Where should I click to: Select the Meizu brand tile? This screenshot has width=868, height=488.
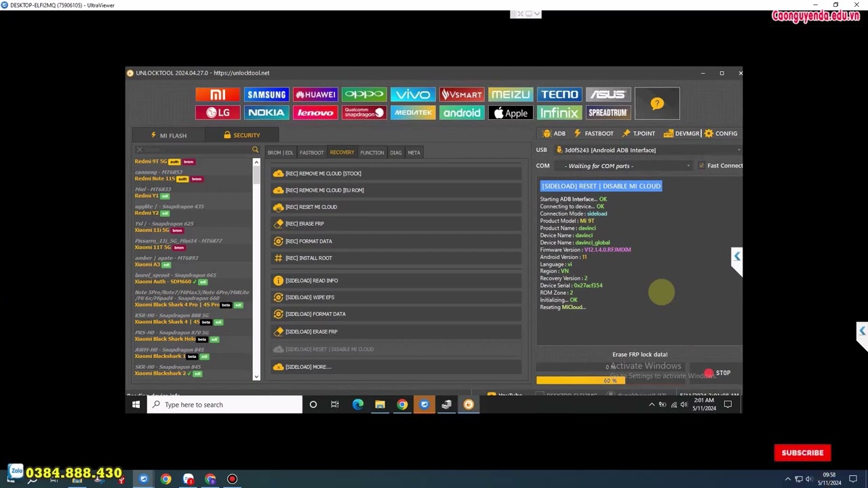click(x=511, y=95)
